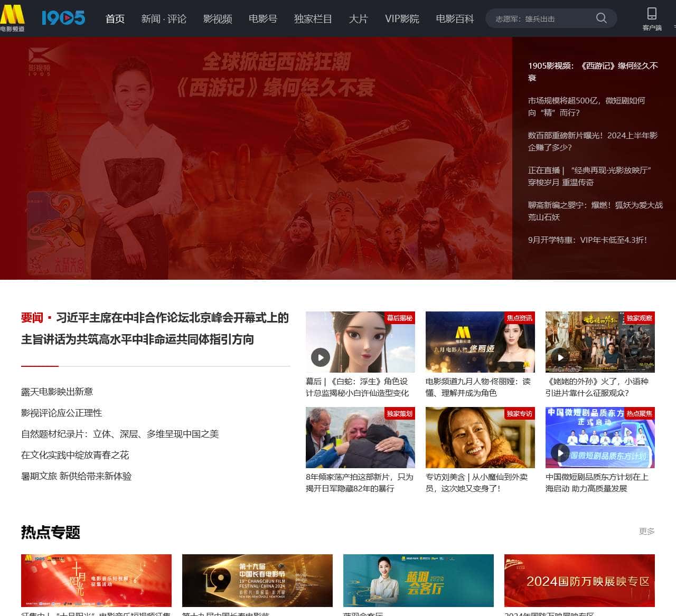The height and width of the screenshot is (616, 676).
Task: Click the 幕后揭秘 tag label
Action: coord(400,318)
